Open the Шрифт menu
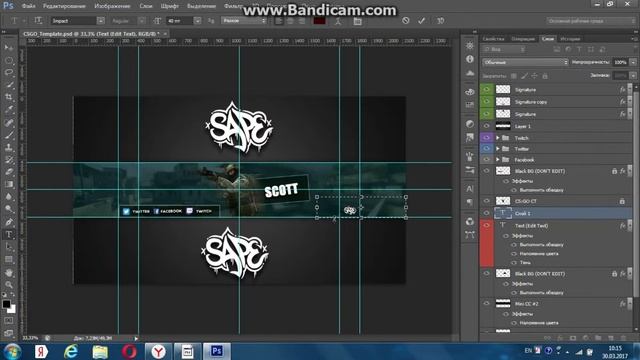This screenshot has width=640, height=360. pos(169,6)
